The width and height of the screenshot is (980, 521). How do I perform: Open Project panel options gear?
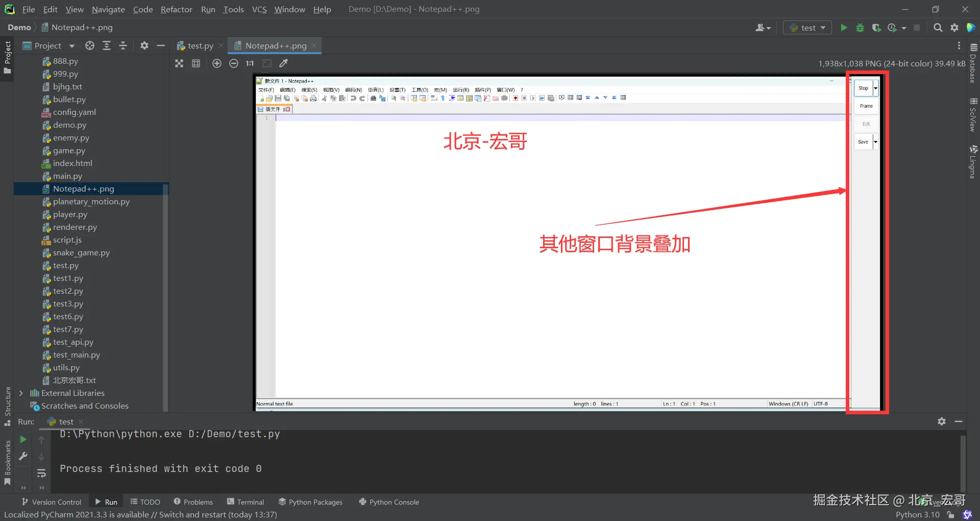(144, 45)
